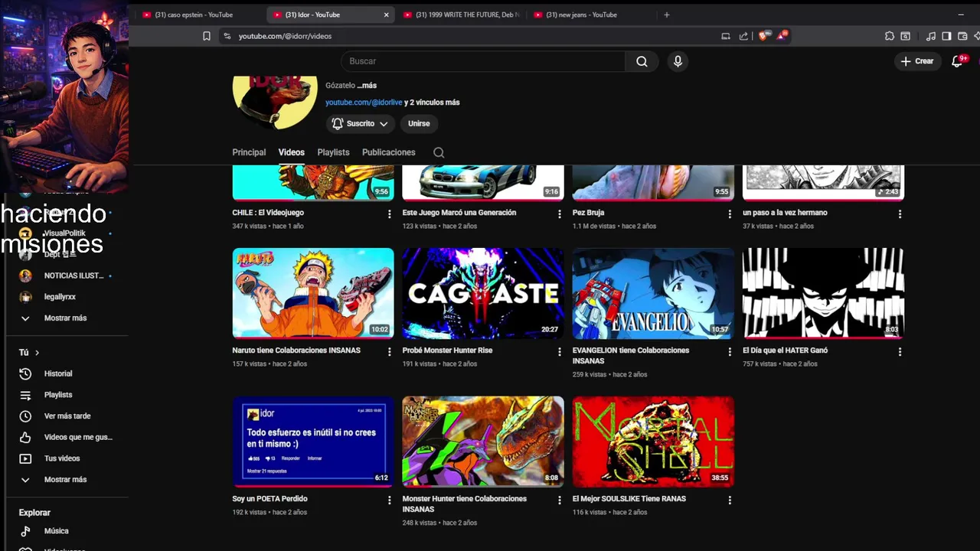Click the install/cast icon in address bar
This screenshot has height=551, width=980.
(x=726, y=36)
